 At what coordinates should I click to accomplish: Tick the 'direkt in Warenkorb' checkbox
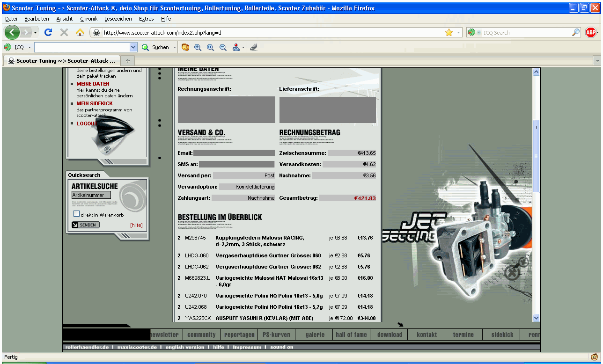(x=76, y=214)
